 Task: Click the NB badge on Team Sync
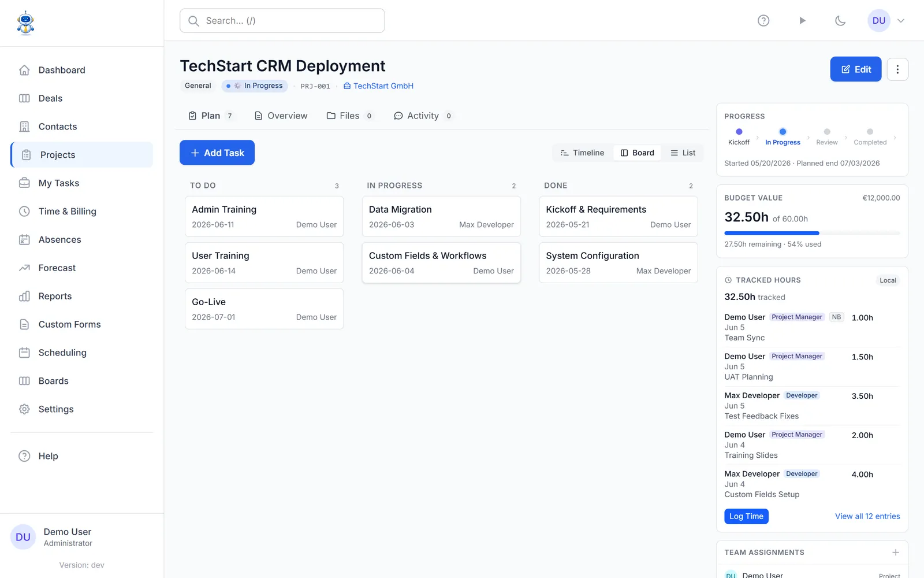pos(836,317)
